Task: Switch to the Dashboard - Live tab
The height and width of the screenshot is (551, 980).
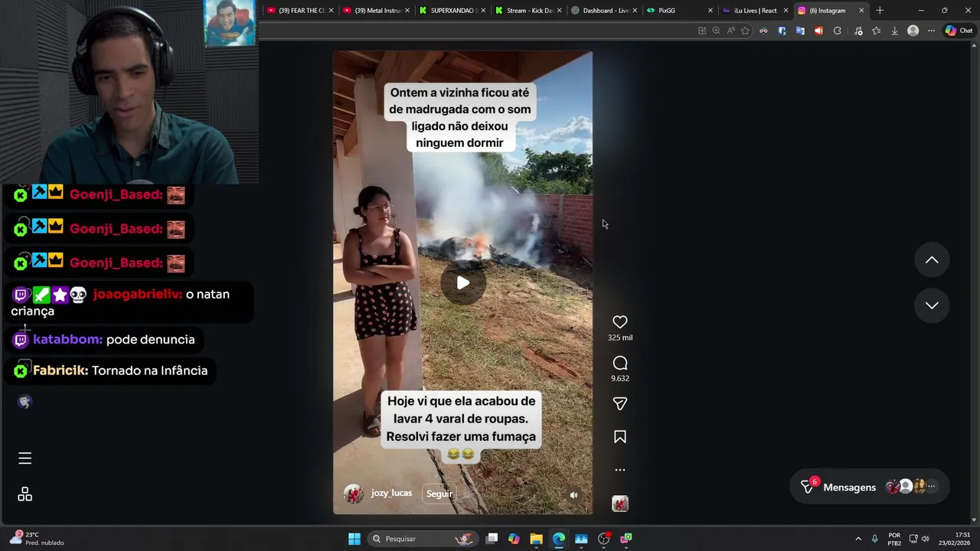Action: (605, 11)
